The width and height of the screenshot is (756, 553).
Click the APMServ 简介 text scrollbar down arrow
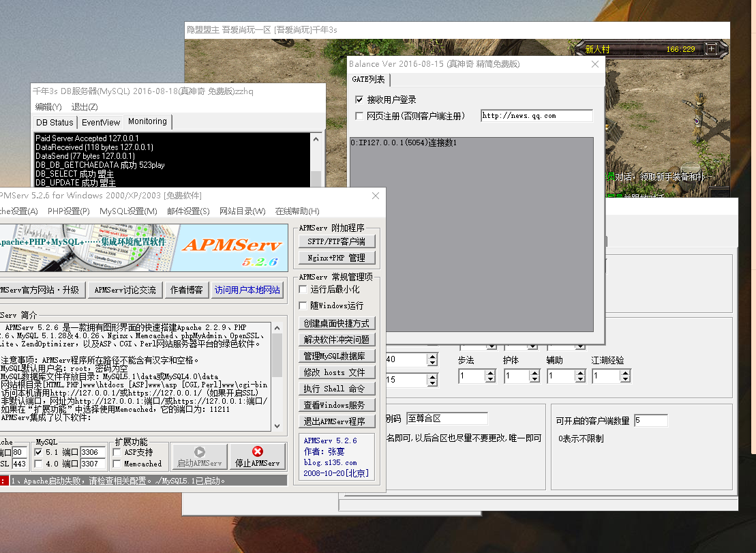(x=277, y=425)
